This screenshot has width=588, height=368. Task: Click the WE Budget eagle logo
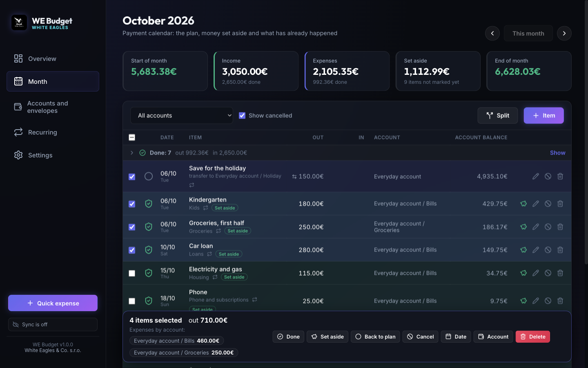[x=19, y=22]
